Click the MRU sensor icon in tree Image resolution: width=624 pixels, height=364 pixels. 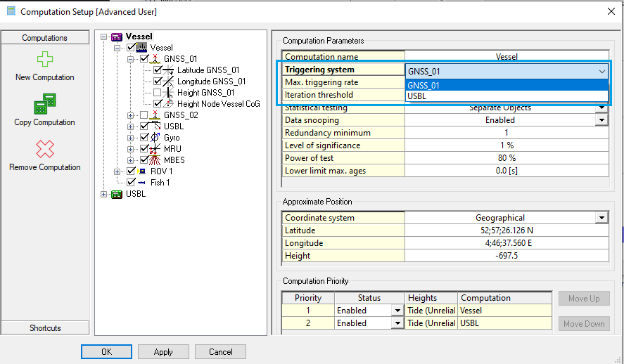click(155, 149)
